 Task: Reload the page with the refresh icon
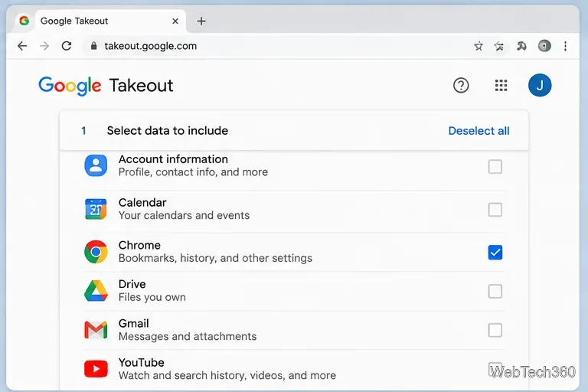pos(67,46)
